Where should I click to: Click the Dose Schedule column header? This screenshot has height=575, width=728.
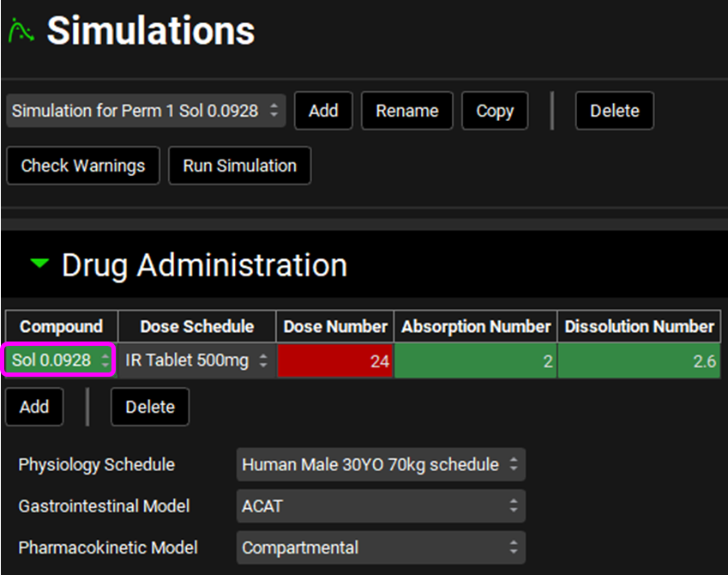click(196, 326)
